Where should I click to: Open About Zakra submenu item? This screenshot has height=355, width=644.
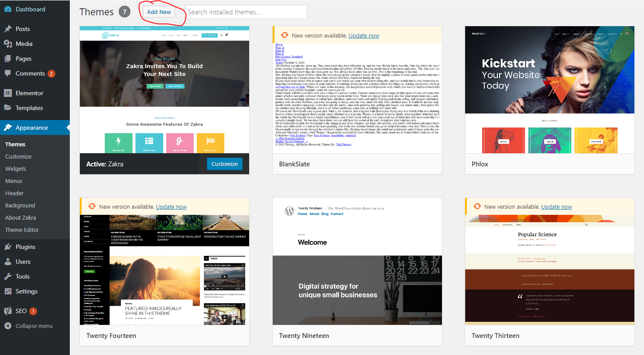tap(21, 217)
